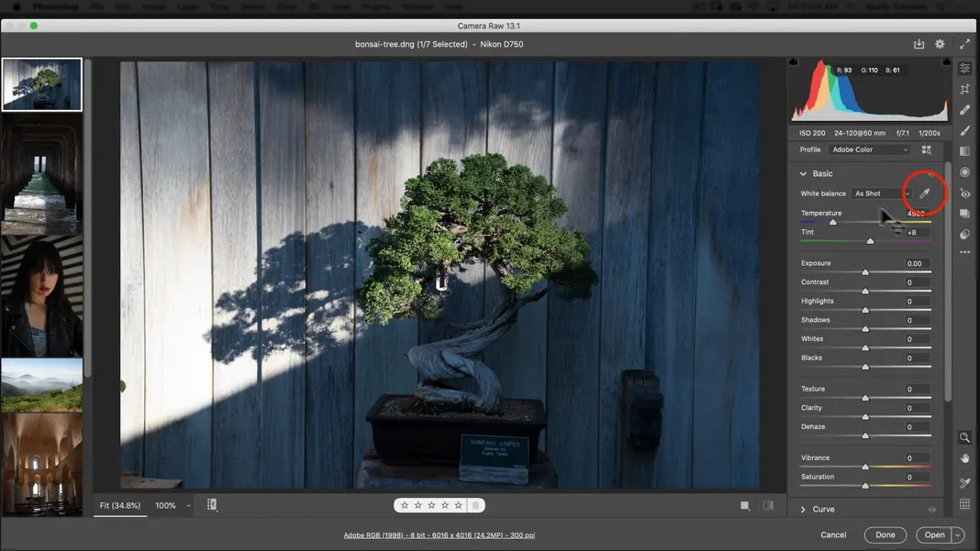This screenshot has height=551, width=980.
Task: Select the Hand pan tool
Action: click(965, 458)
